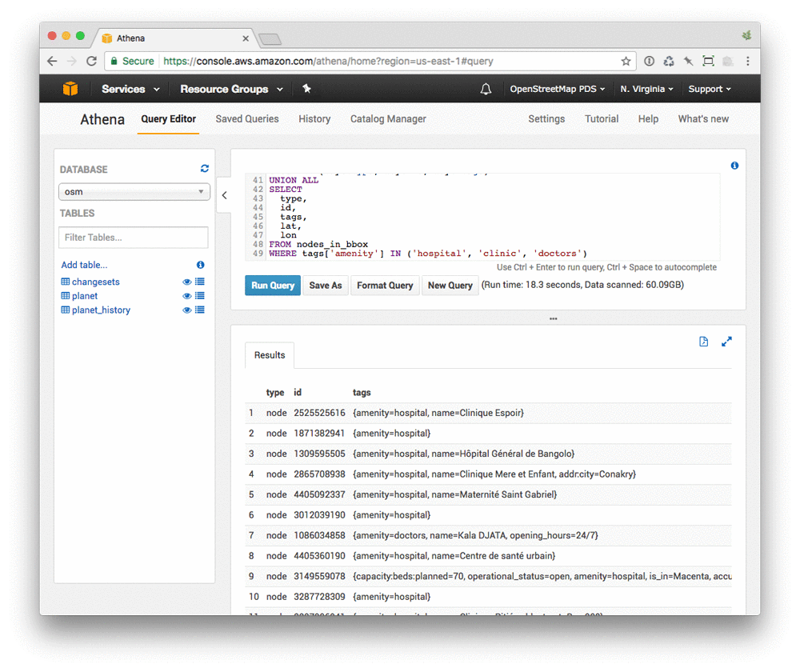Click the editor and results divider handle
Image resolution: width=800 pixels, height=672 pixels.
click(x=553, y=319)
